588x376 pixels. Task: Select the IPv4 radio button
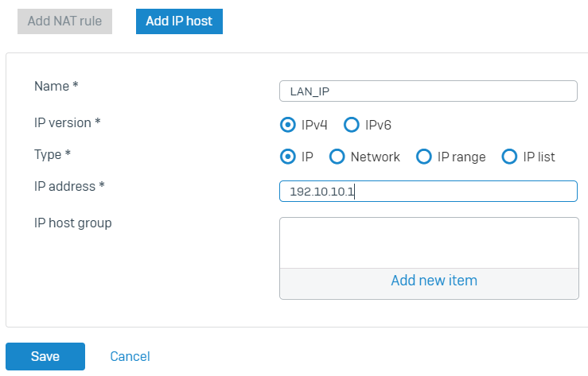(x=287, y=125)
